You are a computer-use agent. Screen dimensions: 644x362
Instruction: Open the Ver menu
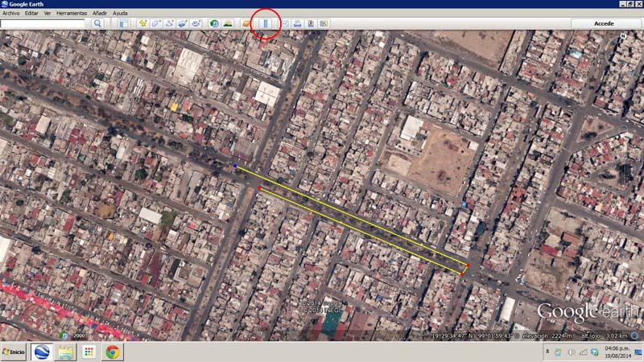point(47,14)
